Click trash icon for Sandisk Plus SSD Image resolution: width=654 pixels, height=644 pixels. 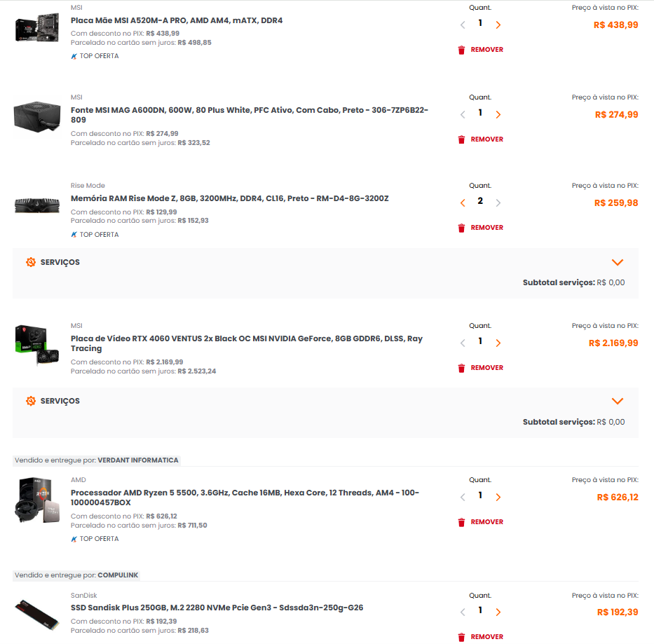[461, 637]
